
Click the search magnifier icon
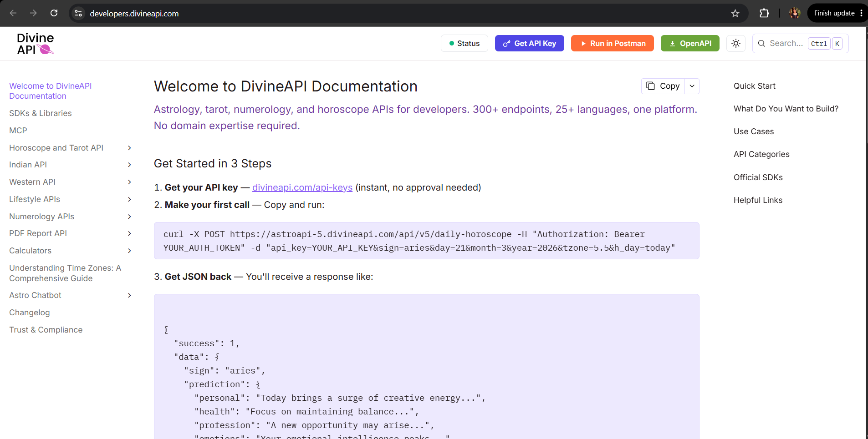tap(761, 43)
